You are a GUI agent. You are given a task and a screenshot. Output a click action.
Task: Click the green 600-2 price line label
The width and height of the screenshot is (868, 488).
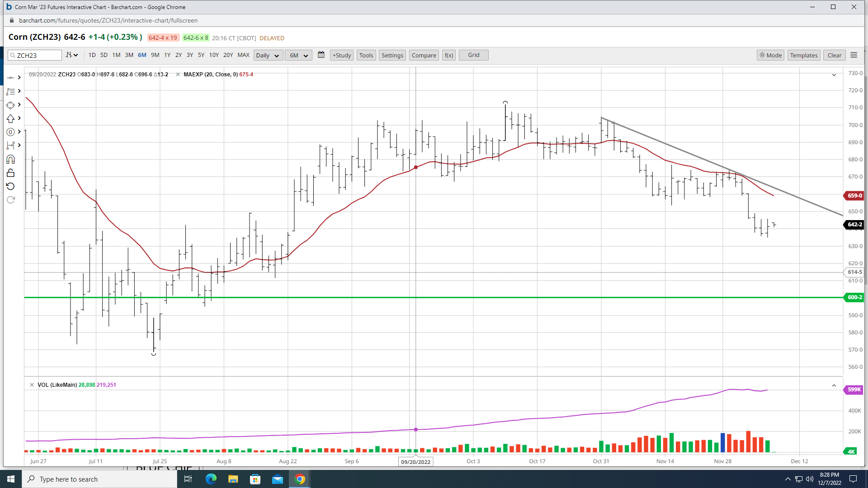[854, 297]
